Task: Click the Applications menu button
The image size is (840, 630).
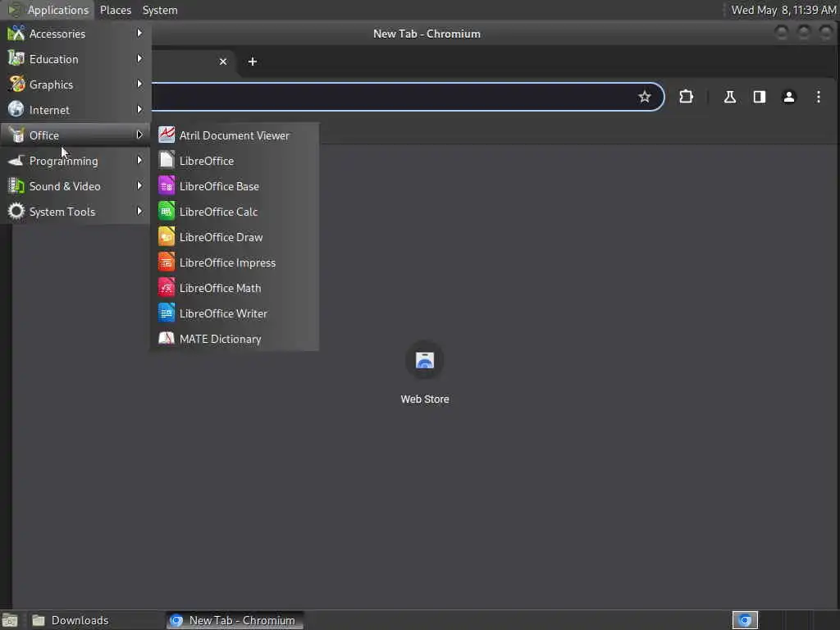Action: click(x=48, y=10)
